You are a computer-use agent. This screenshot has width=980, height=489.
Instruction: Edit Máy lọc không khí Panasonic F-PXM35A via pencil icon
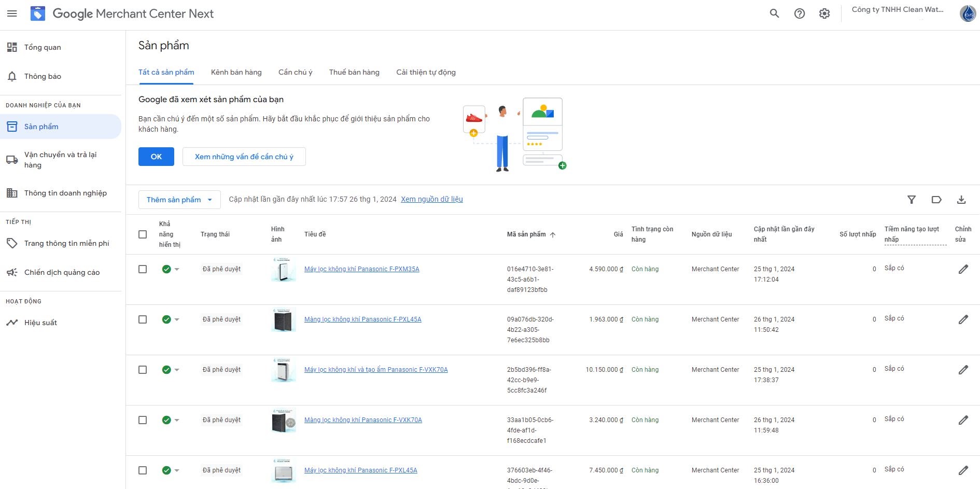pos(963,269)
